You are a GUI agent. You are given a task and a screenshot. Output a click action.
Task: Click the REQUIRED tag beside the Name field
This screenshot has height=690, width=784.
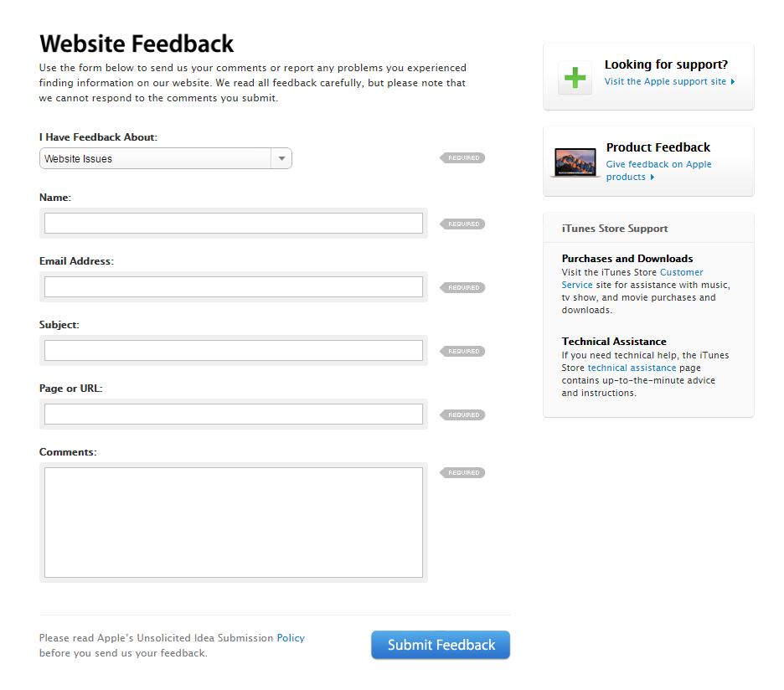tap(463, 224)
